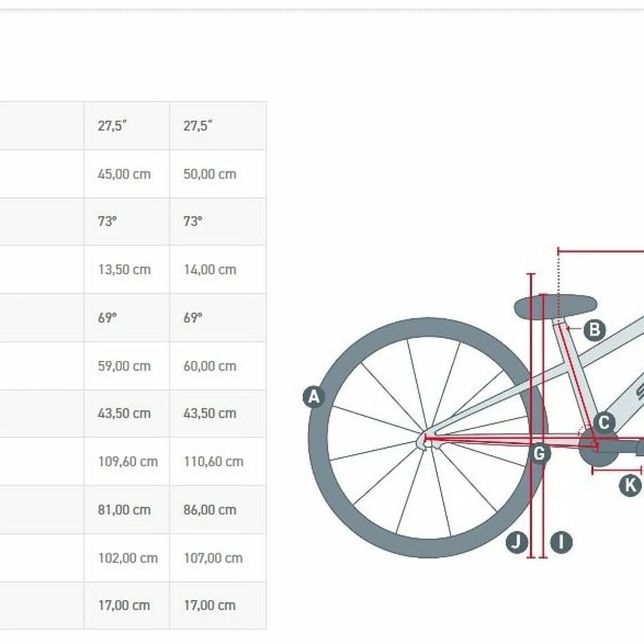Select the 102,00 cm cell

[128, 558]
